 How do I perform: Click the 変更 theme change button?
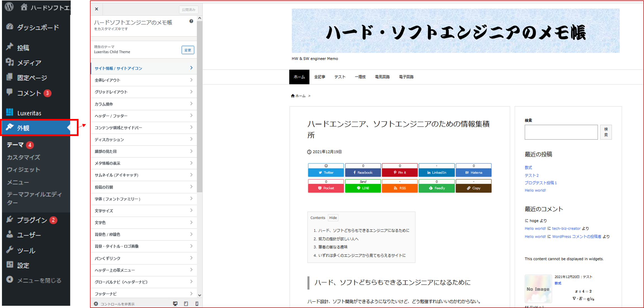(x=188, y=50)
